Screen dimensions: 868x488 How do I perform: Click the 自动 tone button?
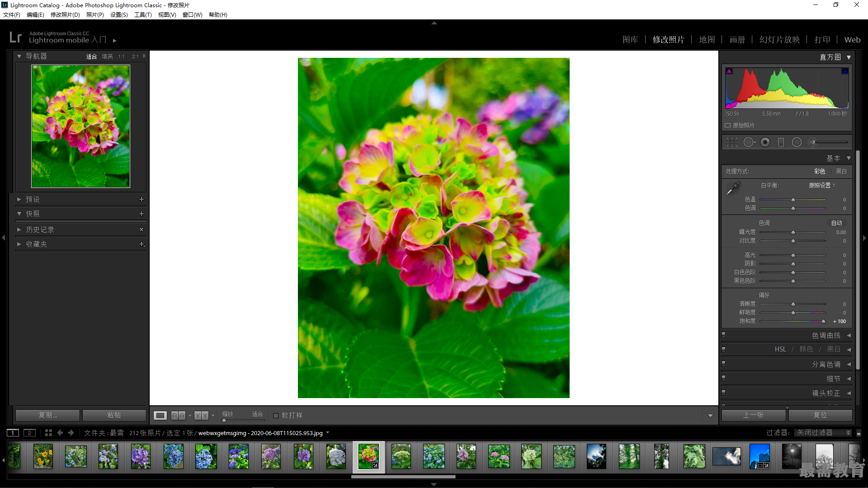[837, 223]
